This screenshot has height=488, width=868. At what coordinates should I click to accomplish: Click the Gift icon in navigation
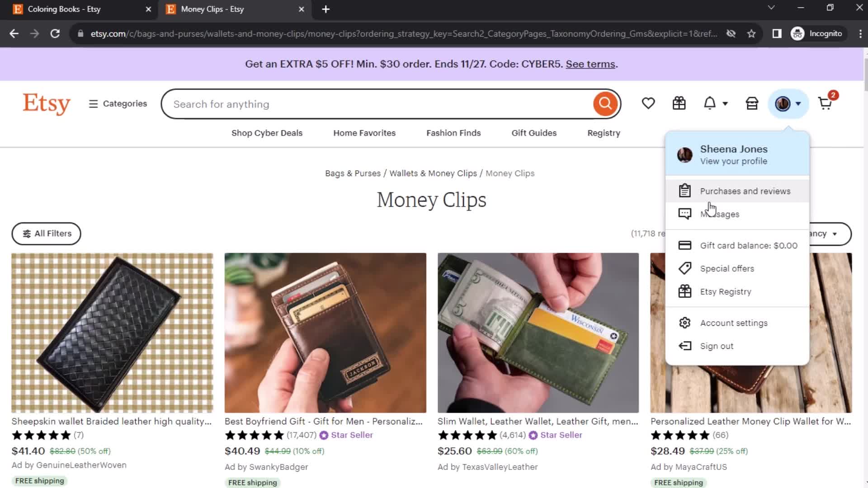pyautogui.click(x=679, y=103)
